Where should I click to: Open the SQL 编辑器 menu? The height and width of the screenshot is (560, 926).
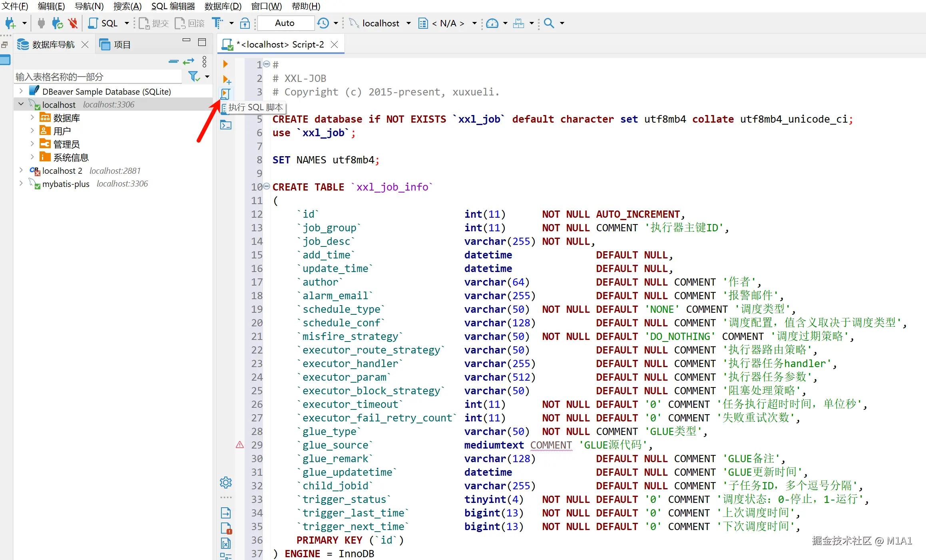[173, 6]
